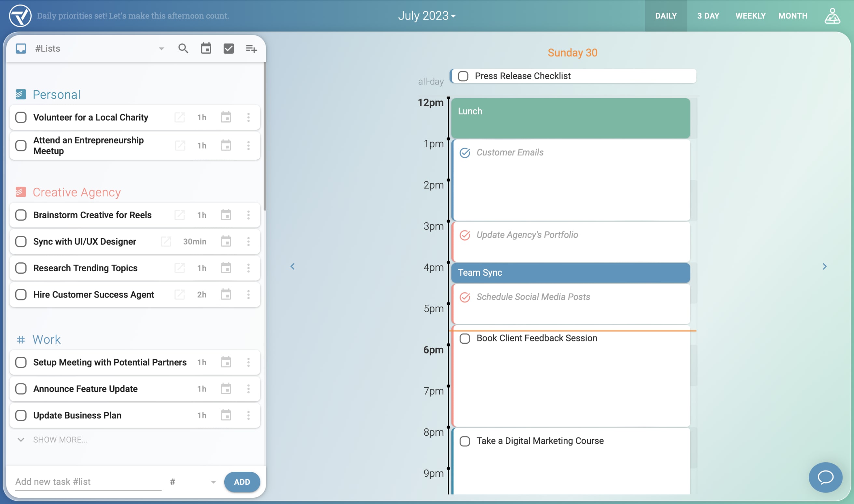Viewport: 854px width, 504px height.
Task: Open details for Brainstorm Creative for Reels
Action: pos(179,215)
